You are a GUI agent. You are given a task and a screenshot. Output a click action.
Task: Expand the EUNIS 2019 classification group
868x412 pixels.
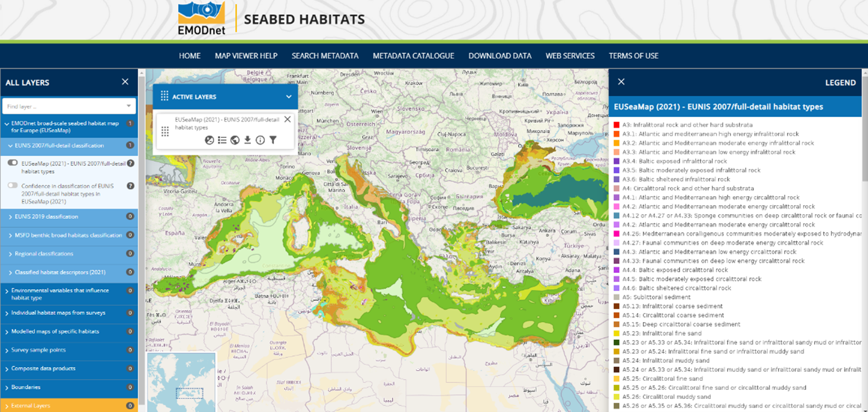(10, 216)
